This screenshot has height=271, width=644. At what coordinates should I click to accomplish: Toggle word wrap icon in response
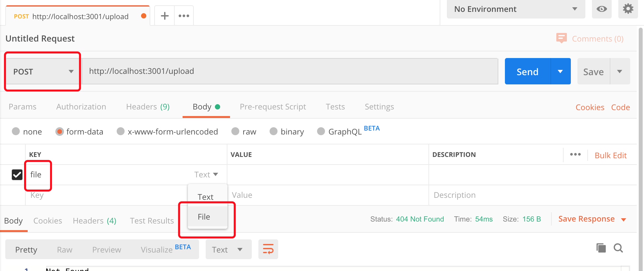pos(268,249)
